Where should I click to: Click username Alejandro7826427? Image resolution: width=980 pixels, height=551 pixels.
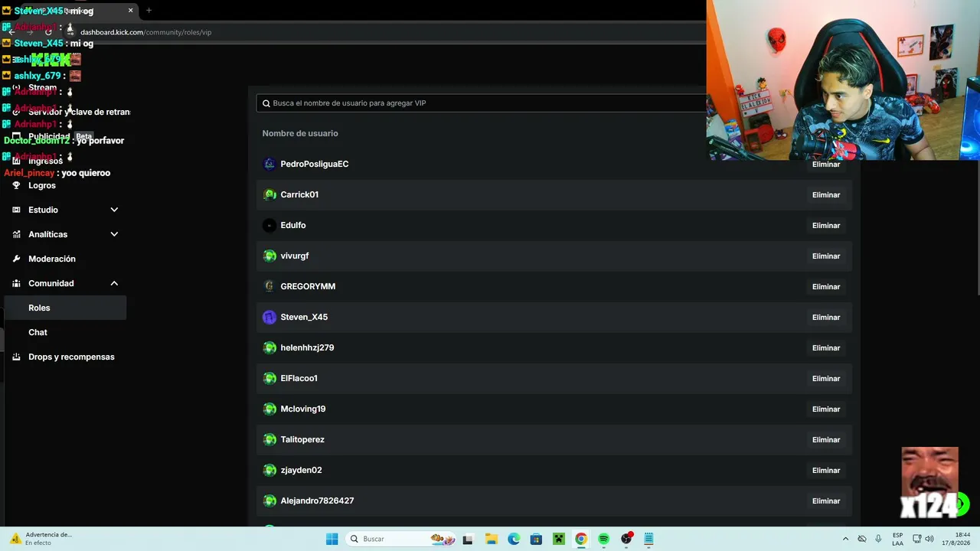pos(317,500)
